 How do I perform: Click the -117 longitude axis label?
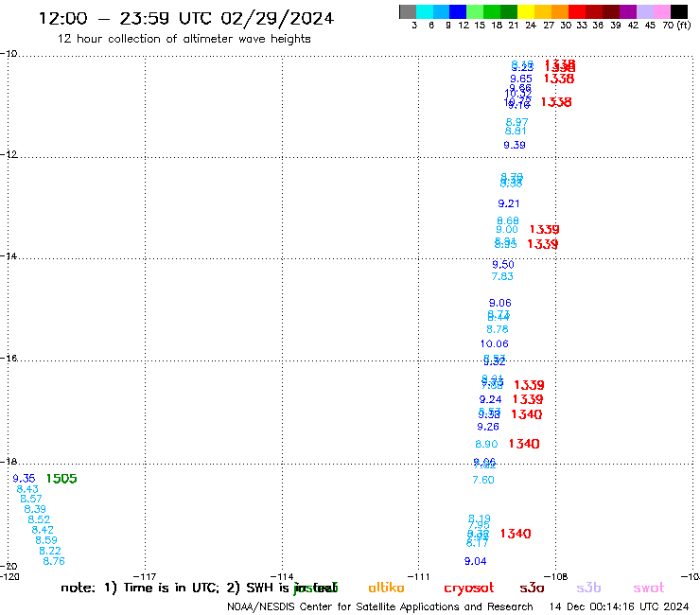point(145,576)
